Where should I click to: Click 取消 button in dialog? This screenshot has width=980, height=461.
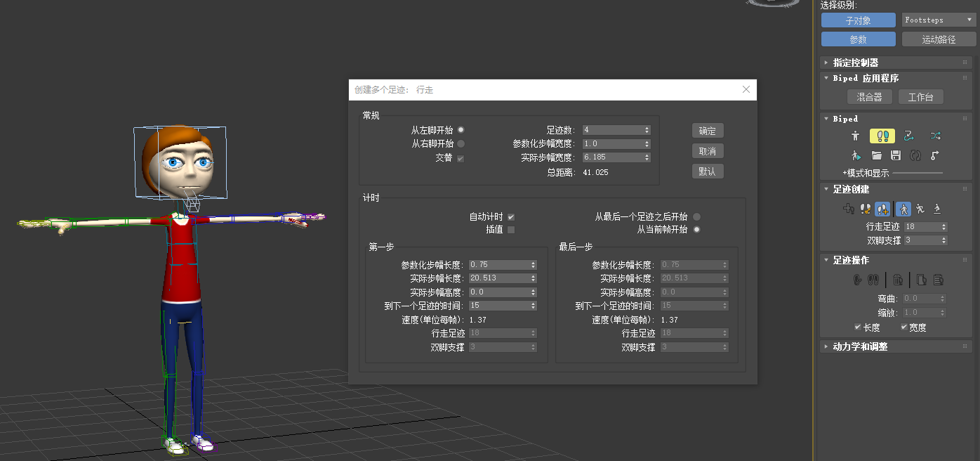[x=708, y=151]
